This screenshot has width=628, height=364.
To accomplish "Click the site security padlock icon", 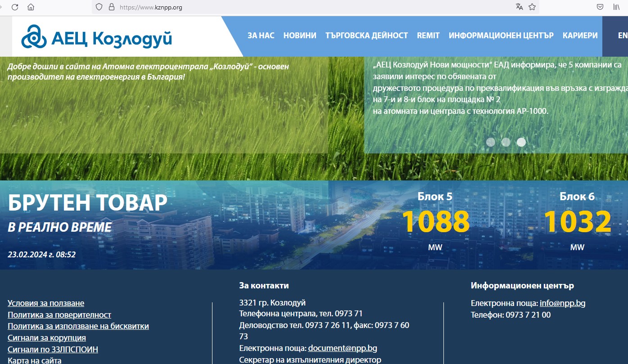I will 111,7.
